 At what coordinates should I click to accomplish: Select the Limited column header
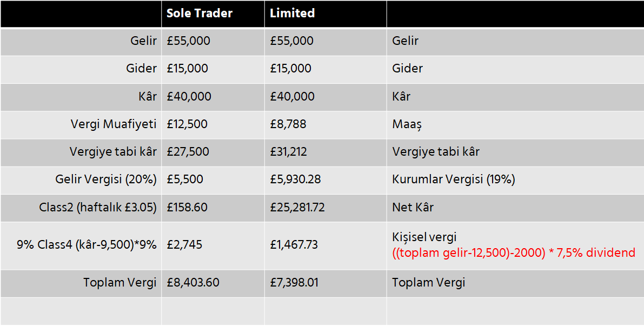[x=293, y=14]
